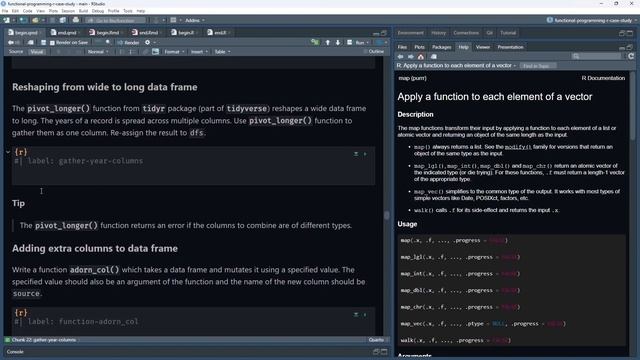This screenshot has width=640, height=360.
Task: Click the Insert new code chunk icon
Action: 315,42
